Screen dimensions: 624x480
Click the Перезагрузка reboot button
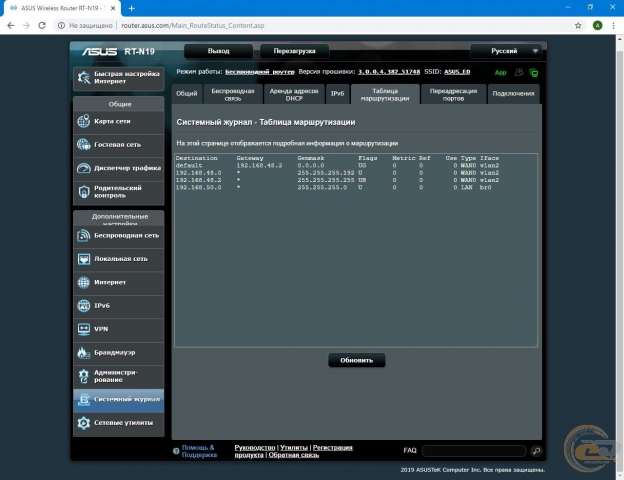coord(294,51)
